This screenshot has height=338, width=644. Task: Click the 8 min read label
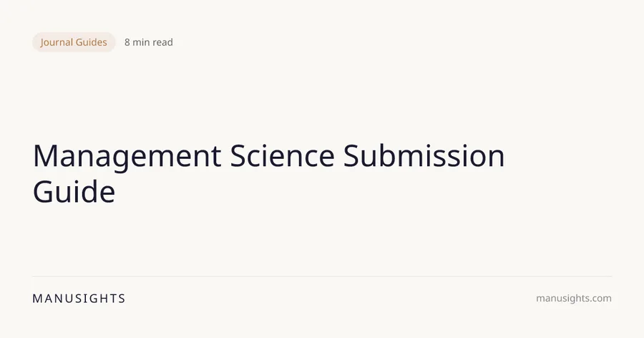click(149, 42)
